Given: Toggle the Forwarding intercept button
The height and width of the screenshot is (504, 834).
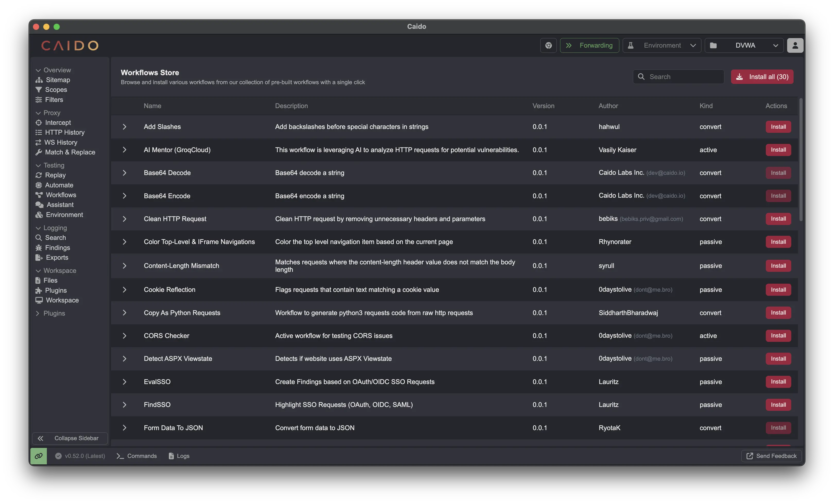Looking at the screenshot, I should point(589,45).
